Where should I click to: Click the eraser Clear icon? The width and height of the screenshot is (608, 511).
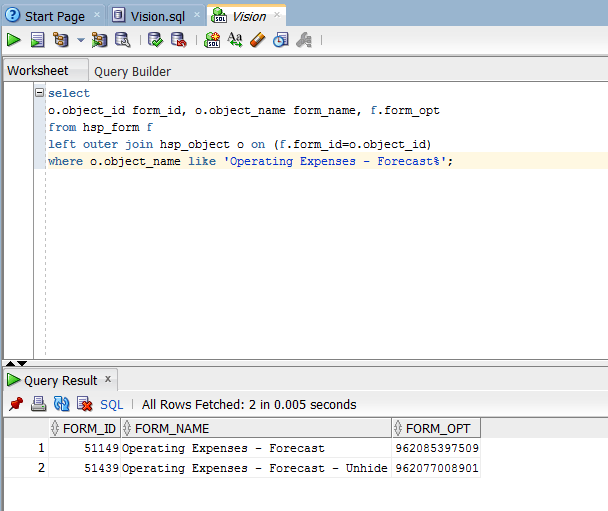tap(257, 40)
